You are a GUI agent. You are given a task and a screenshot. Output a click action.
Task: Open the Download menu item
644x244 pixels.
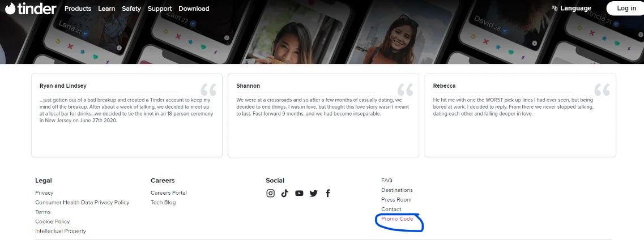(194, 8)
